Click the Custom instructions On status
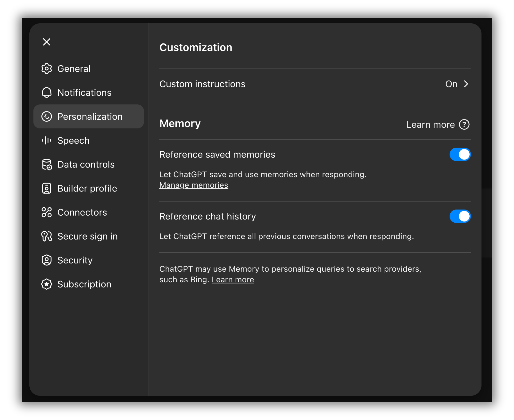 [x=451, y=84]
